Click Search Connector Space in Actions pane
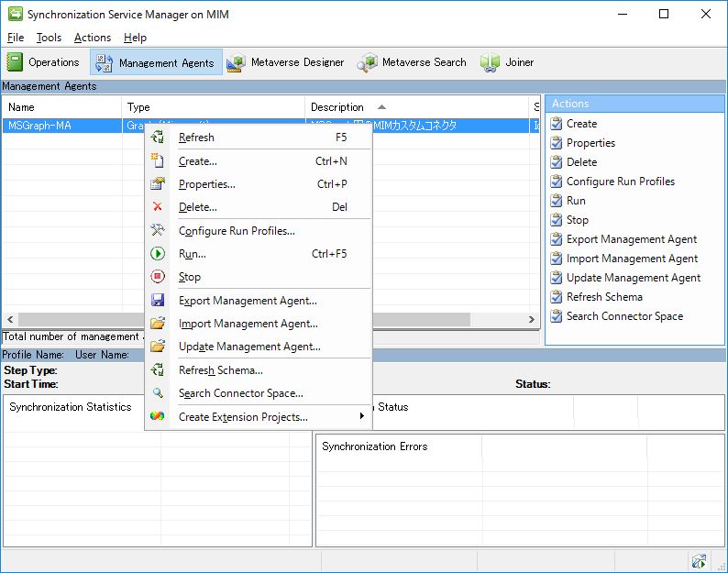 click(624, 316)
